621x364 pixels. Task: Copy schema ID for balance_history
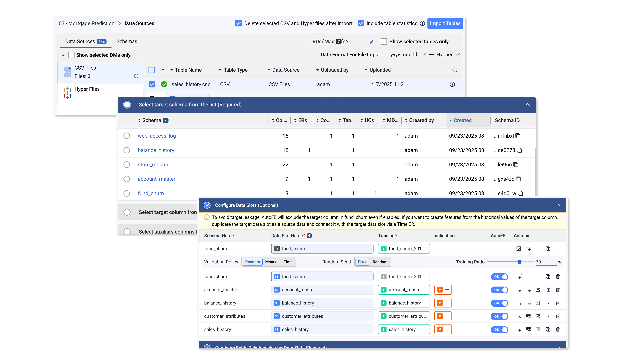point(519,150)
